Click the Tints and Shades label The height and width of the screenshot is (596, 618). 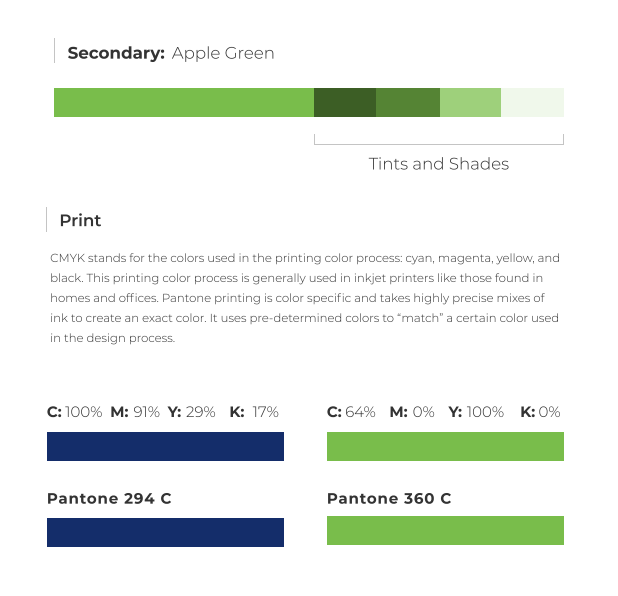pyautogui.click(x=439, y=164)
